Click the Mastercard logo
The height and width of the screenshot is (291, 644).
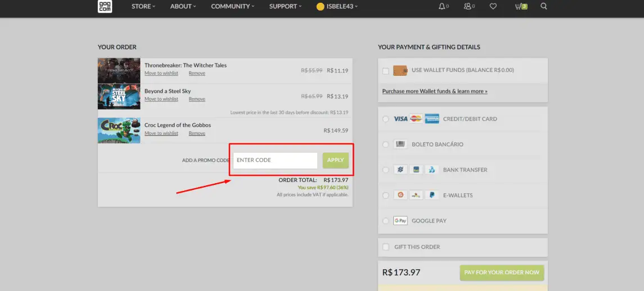point(416,119)
